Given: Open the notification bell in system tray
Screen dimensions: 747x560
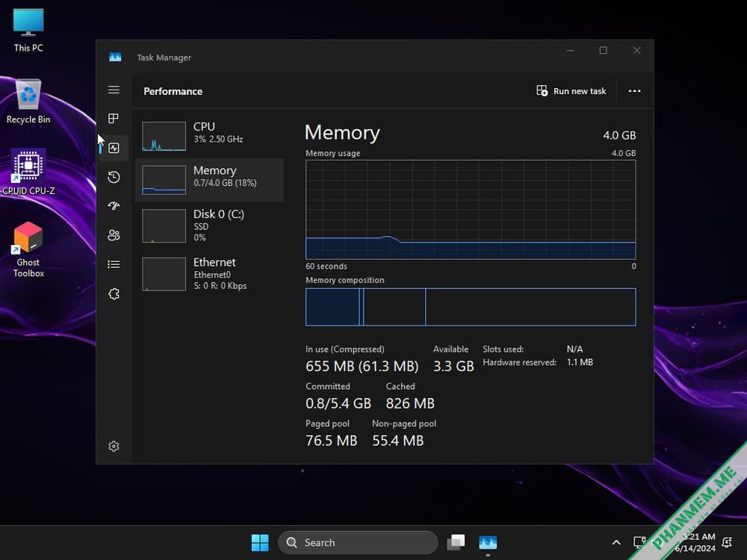Looking at the screenshot, I should point(727,542).
